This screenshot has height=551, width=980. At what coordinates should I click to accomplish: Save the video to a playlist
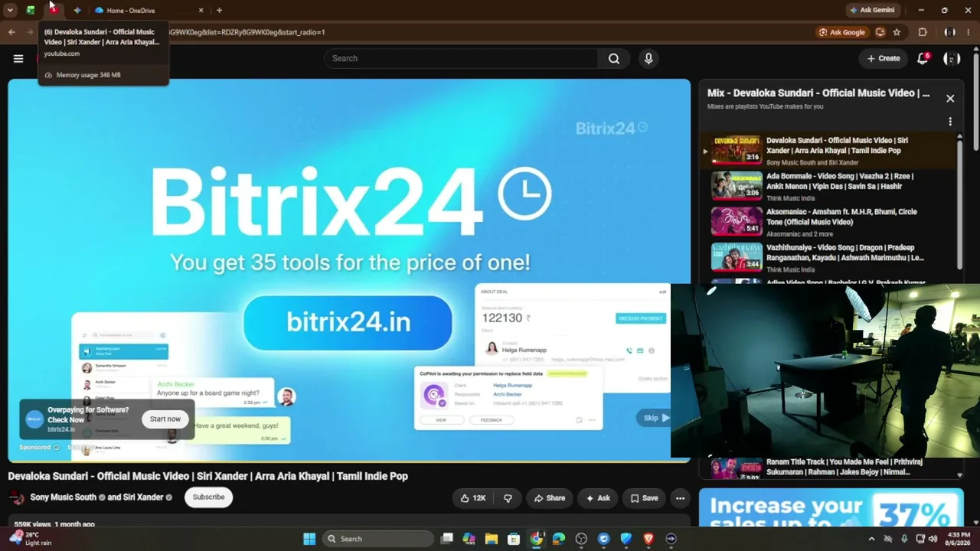644,497
